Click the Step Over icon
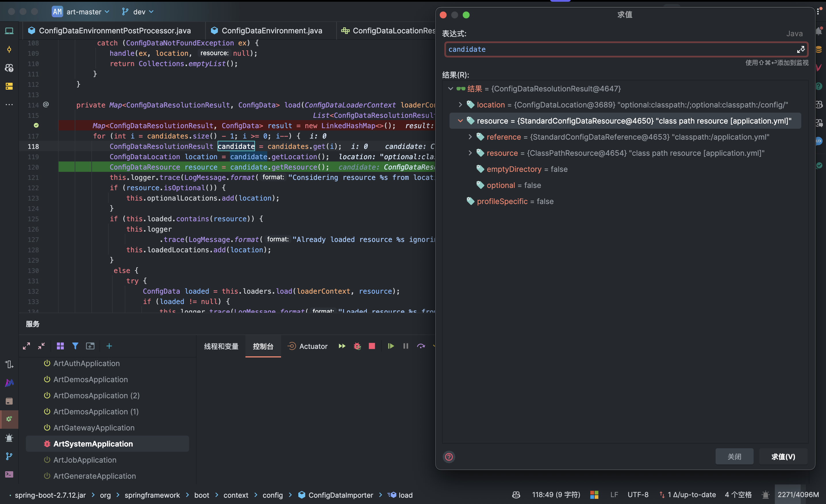Image resolution: width=826 pixels, height=504 pixels. tap(421, 346)
